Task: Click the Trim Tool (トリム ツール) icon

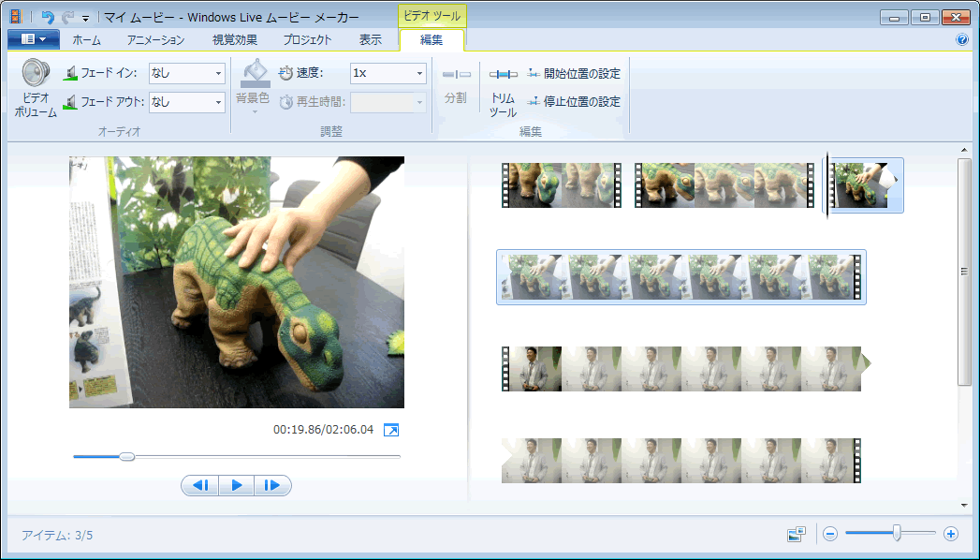Action: click(503, 75)
